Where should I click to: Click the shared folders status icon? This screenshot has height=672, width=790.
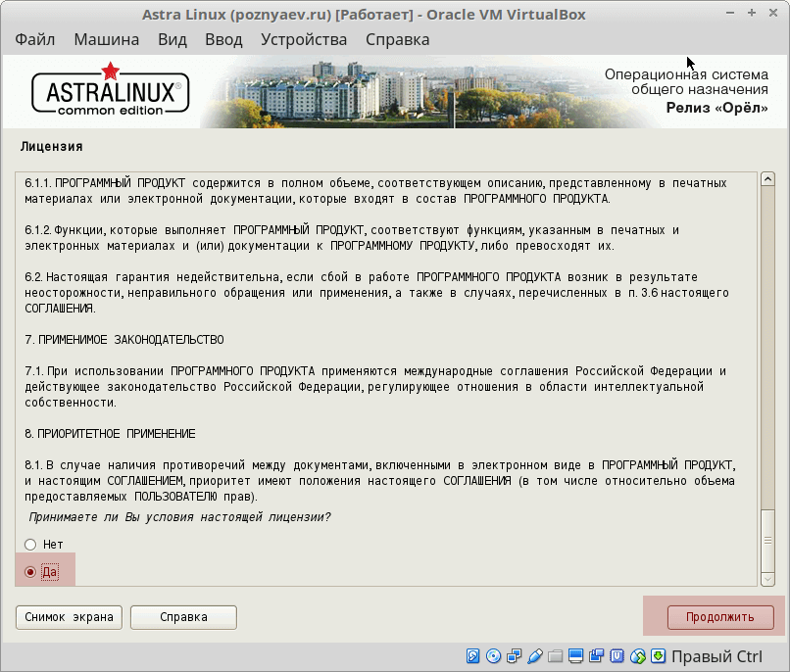(x=555, y=656)
